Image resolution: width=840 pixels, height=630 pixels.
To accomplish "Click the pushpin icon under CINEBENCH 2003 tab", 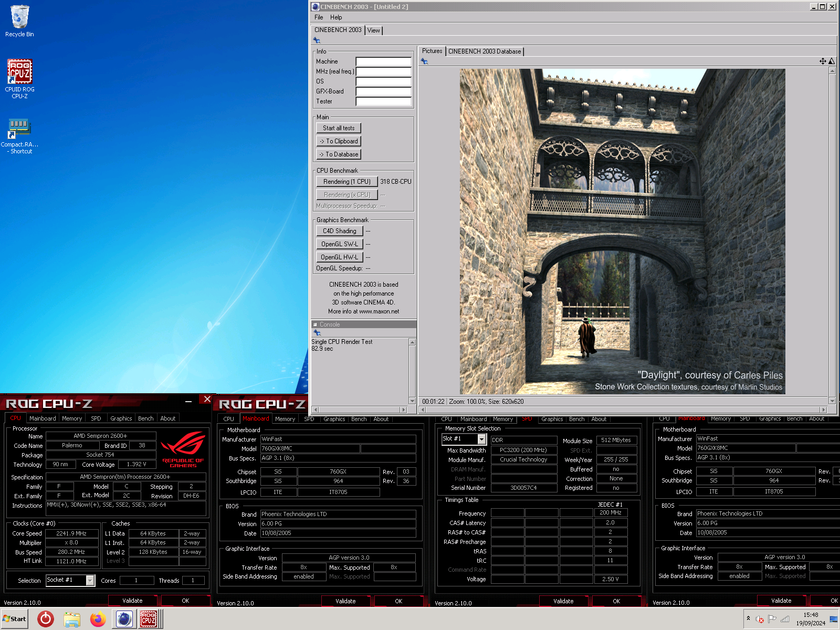I will 317,40.
